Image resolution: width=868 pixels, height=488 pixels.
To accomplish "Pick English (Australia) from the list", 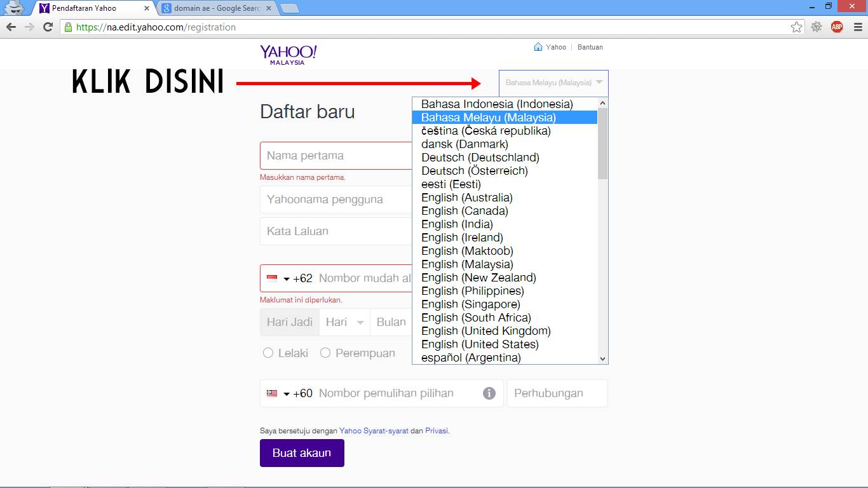I will 505,198.
